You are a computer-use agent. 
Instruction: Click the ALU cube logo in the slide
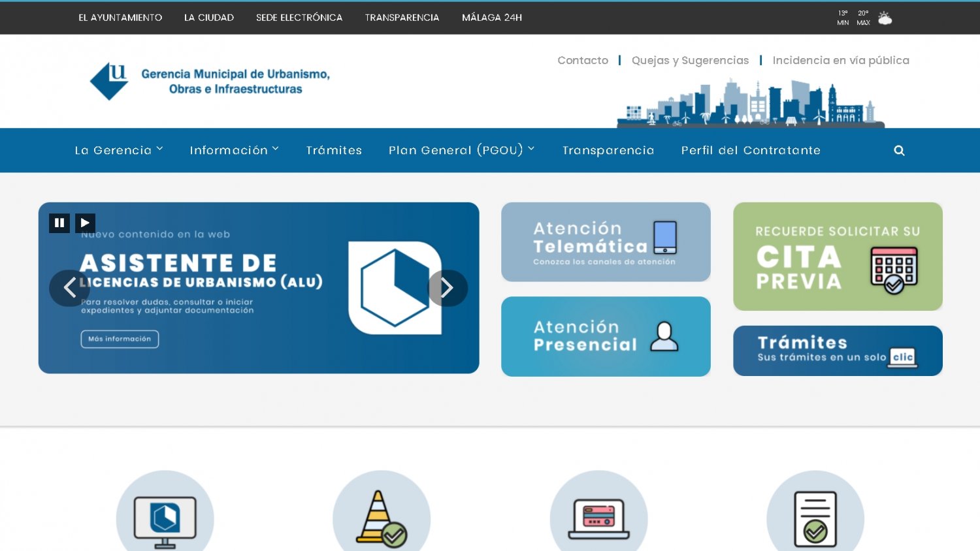(395, 288)
